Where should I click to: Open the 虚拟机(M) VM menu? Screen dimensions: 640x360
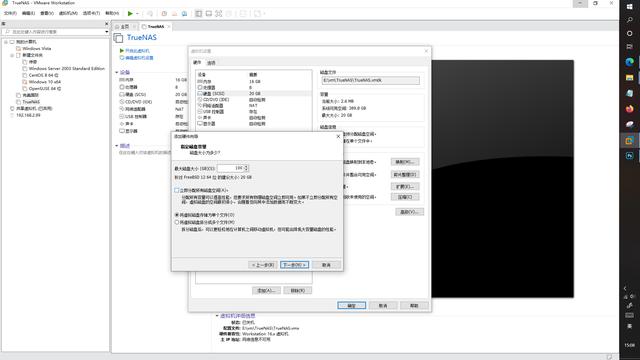point(68,13)
